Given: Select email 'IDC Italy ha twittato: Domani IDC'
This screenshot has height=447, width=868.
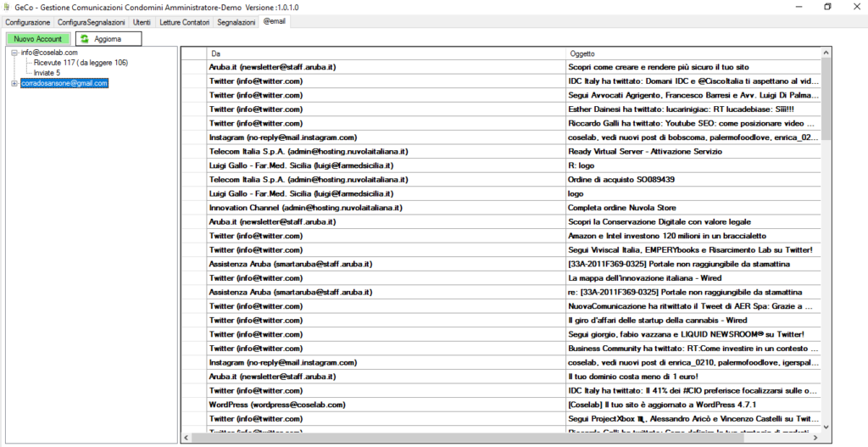Looking at the screenshot, I should coord(693,81).
